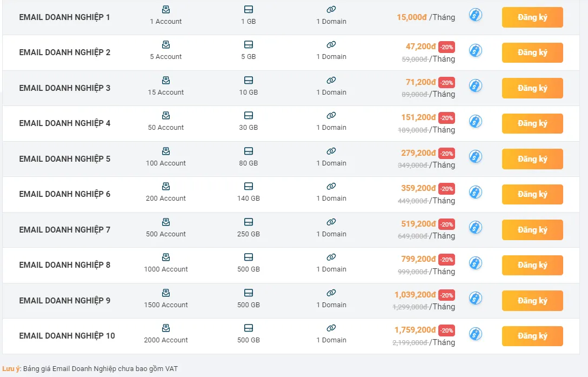
Task: Register the 1,759,200đ Email Doanh Nghiệp 10 plan
Action: [x=532, y=336]
